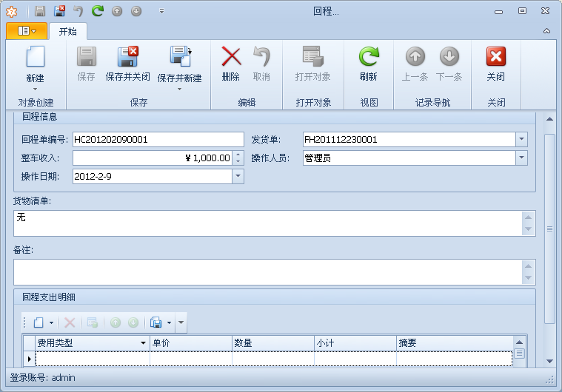Click the 摘要 column header
Screen dimensions: 562x392
pyautogui.click(x=455, y=343)
